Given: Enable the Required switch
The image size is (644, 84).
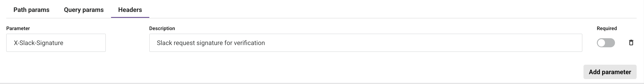Looking at the screenshot, I should point(606,43).
